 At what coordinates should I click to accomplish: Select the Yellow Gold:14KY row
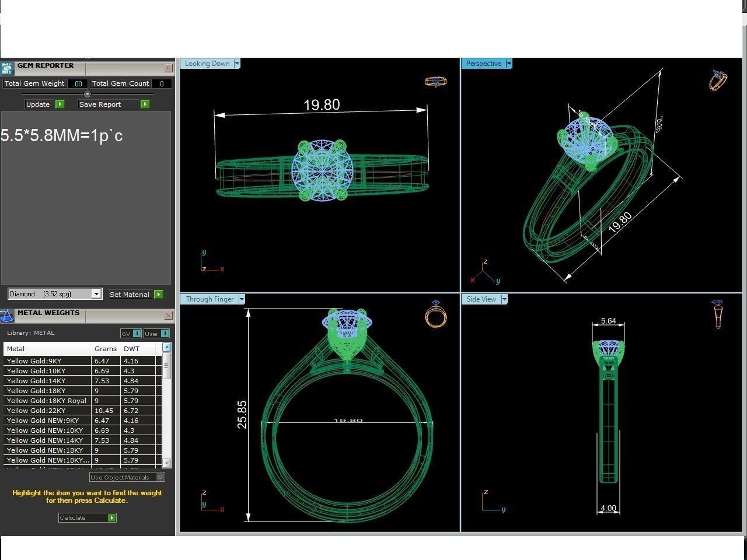tap(83, 381)
